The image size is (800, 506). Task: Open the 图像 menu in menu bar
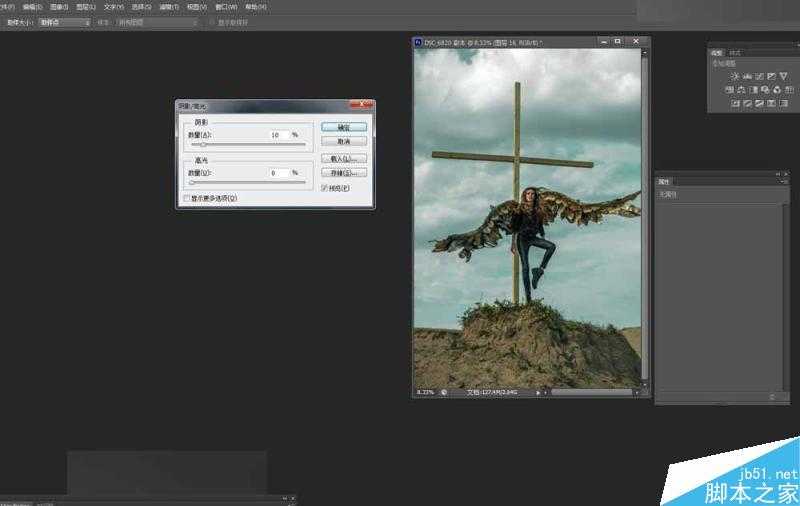pyautogui.click(x=58, y=6)
